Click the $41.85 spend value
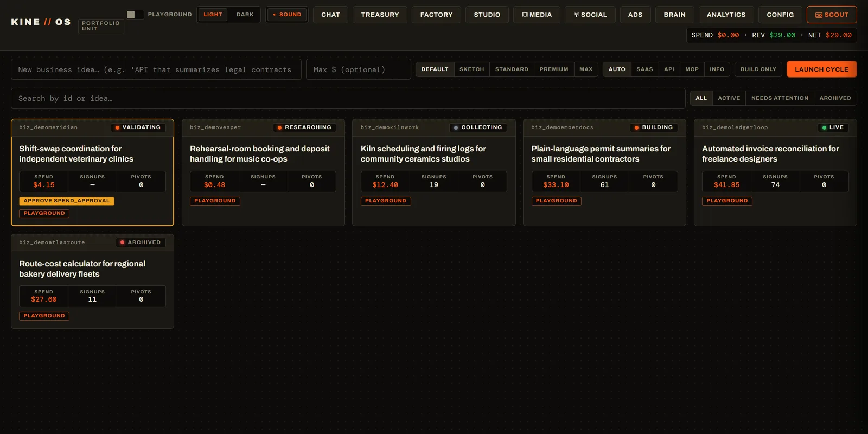 (726, 185)
